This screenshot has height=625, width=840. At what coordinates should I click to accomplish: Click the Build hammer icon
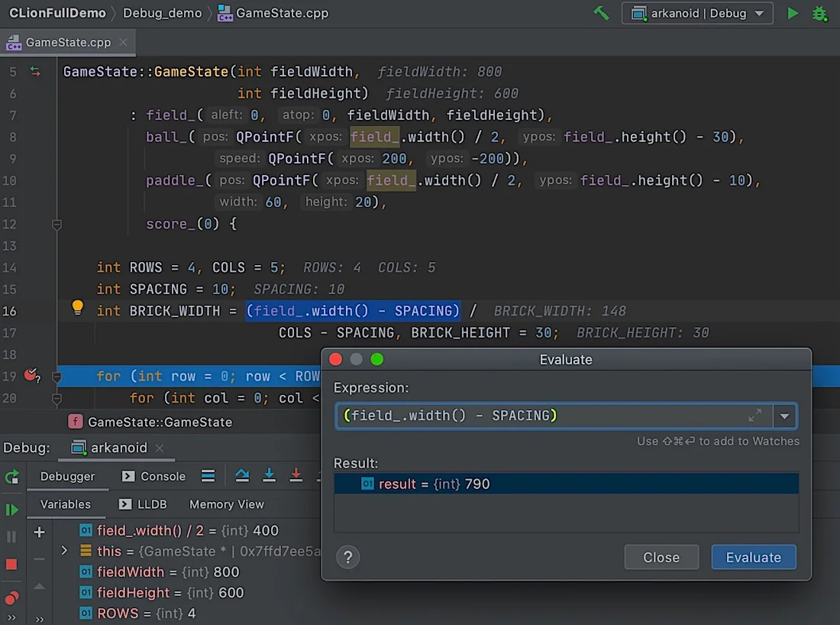[601, 13]
